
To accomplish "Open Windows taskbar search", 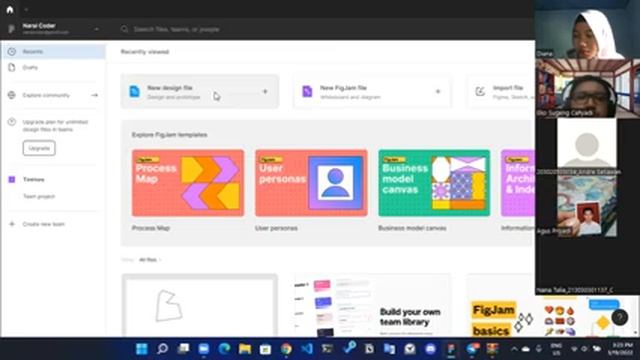I will pos(162,349).
